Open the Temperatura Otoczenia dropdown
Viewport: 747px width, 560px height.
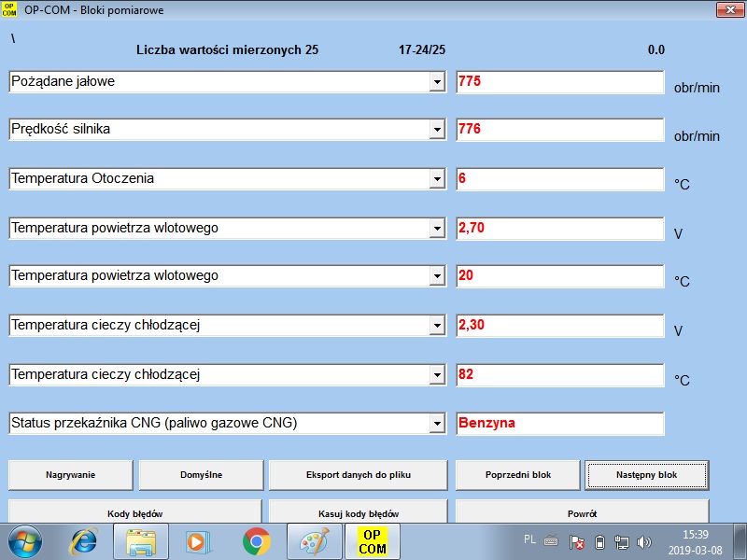[436, 179]
